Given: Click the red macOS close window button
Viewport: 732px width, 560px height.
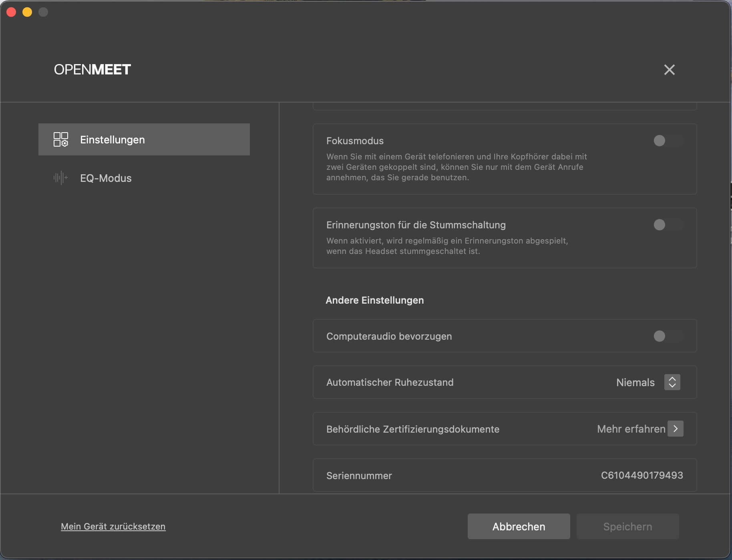Looking at the screenshot, I should 11,12.
